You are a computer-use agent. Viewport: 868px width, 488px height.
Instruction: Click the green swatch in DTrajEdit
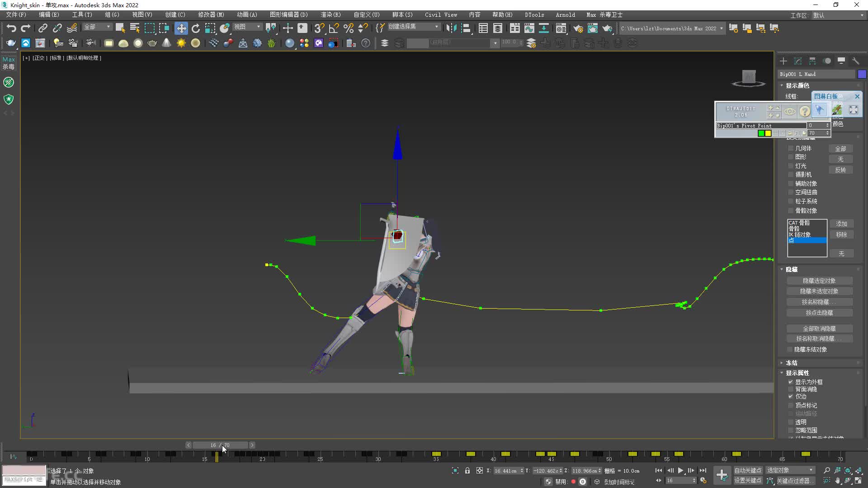761,133
